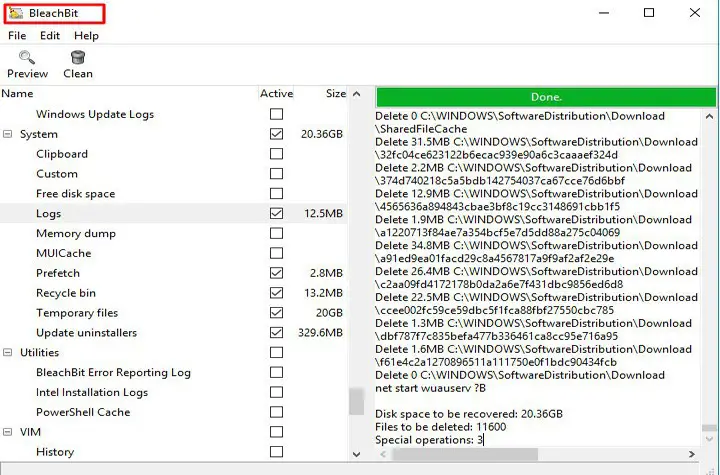Viewport: 720px width, 475px height.
Task: Disable the Update uninstallers checkbox
Action: (x=276, y=332)
